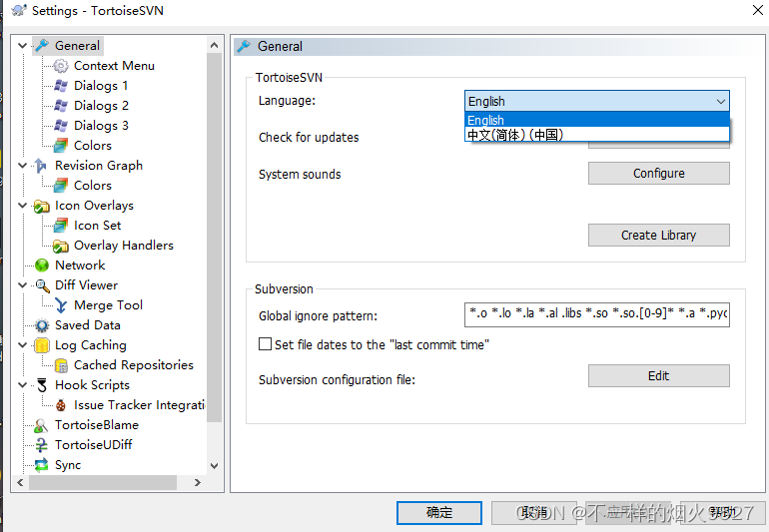Select Dialogs 1 in the tree

pyautogui.click(x=101, y=86)
